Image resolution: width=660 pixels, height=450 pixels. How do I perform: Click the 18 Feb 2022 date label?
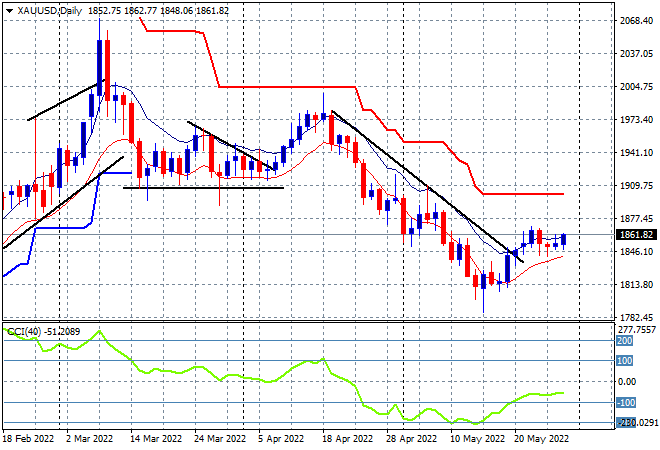(x=30, y=439)
